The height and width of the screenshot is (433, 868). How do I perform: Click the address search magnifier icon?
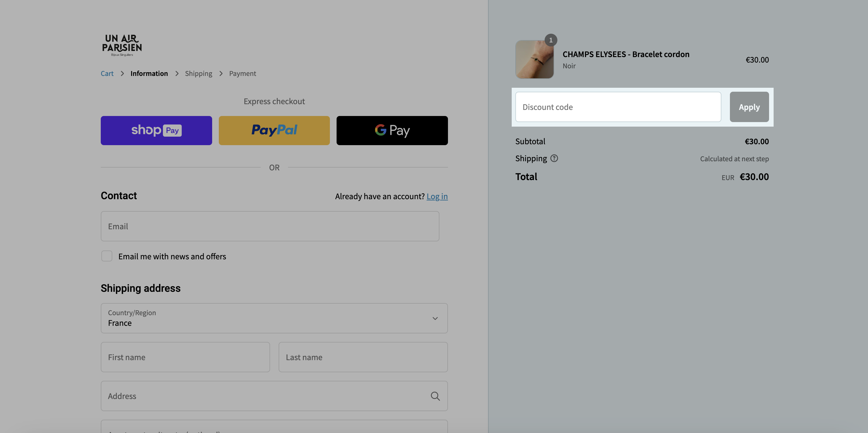(435, 396)
